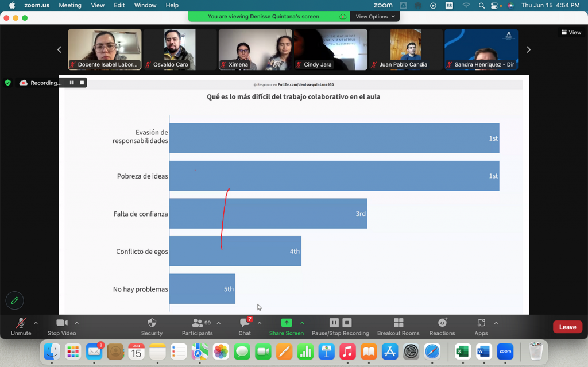Click the red Leave button
This screenshot has height=367, width=588.
tap(567, 327)
